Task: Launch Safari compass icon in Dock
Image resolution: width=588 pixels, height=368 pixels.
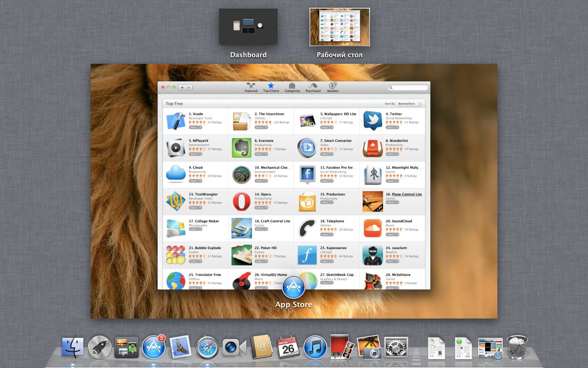Action: (x=207, y=348)
